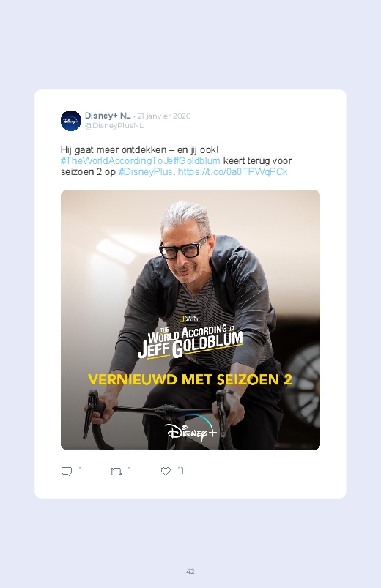This screenshot has width=381, height=588.
Task: Click the retweet arrows icon
Action: coord(116,471)
